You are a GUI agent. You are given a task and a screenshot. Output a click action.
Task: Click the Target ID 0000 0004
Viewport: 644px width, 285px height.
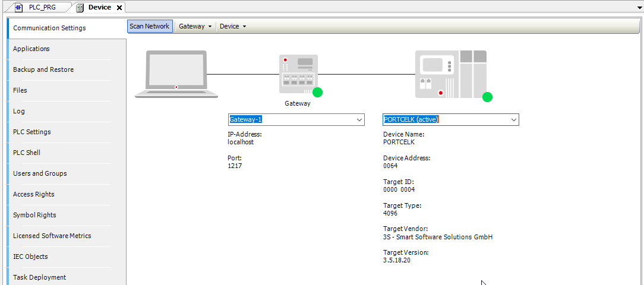(x=399, y=190)
